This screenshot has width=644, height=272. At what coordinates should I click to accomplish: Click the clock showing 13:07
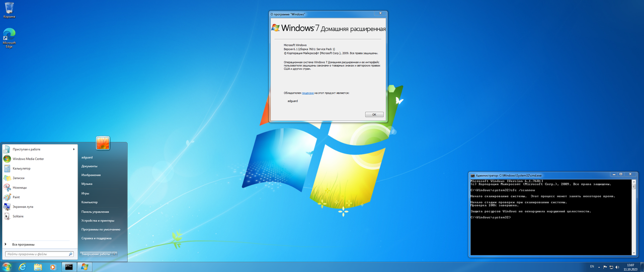tap(630, 264)
